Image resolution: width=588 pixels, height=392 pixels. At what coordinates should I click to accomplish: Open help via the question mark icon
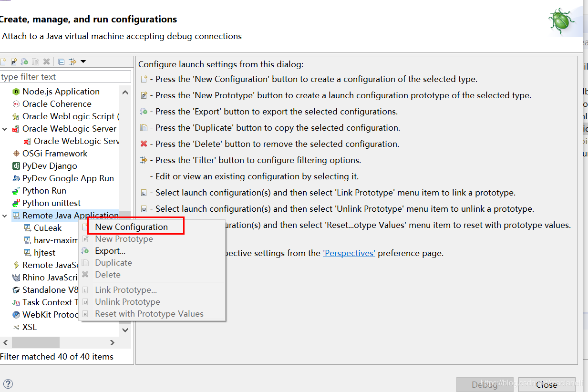click(8, 384)
